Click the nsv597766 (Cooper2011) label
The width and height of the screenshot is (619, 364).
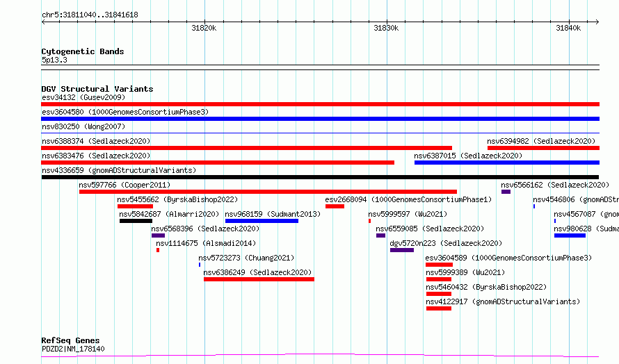[124, 185]
